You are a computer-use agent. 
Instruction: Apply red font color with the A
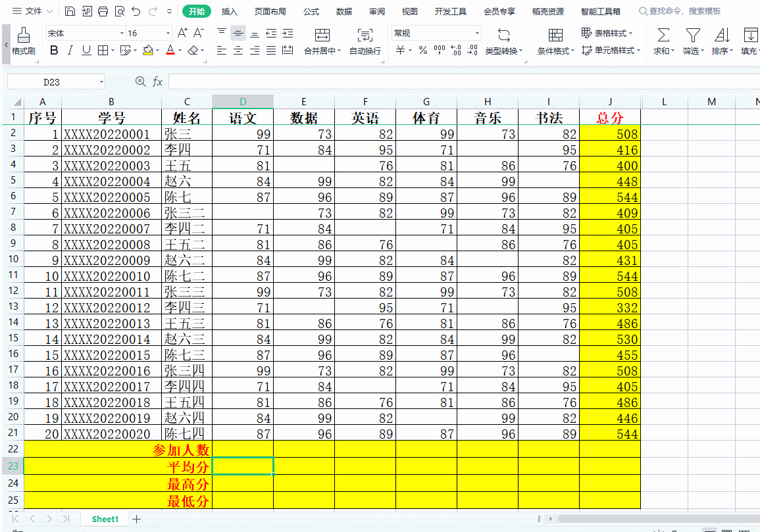[x=170, y=51]
